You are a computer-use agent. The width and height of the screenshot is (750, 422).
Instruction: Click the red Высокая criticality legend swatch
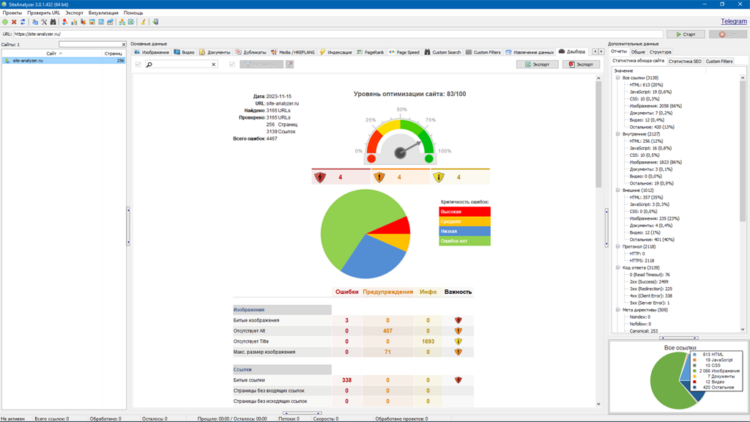tap(464, 211)
